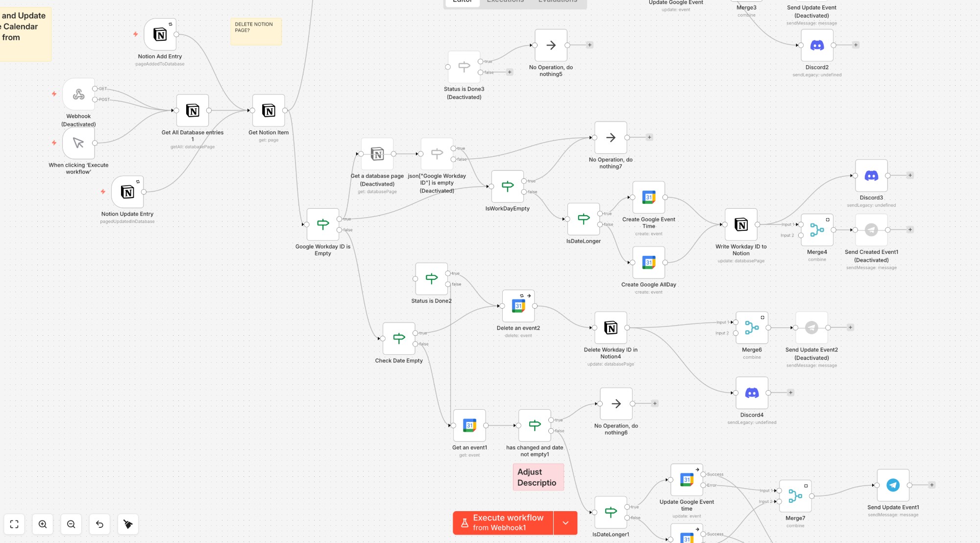Click the tidy up workflow button

point(128,524)
